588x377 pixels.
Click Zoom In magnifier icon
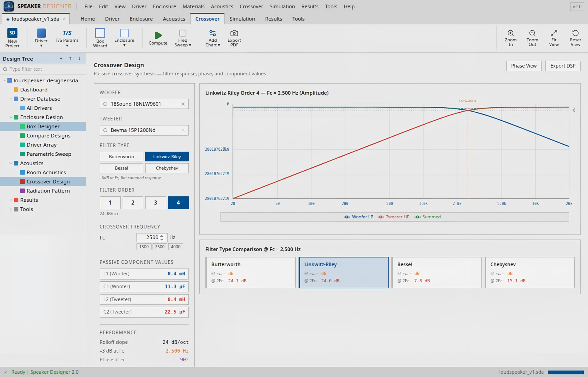click(510, 33)
